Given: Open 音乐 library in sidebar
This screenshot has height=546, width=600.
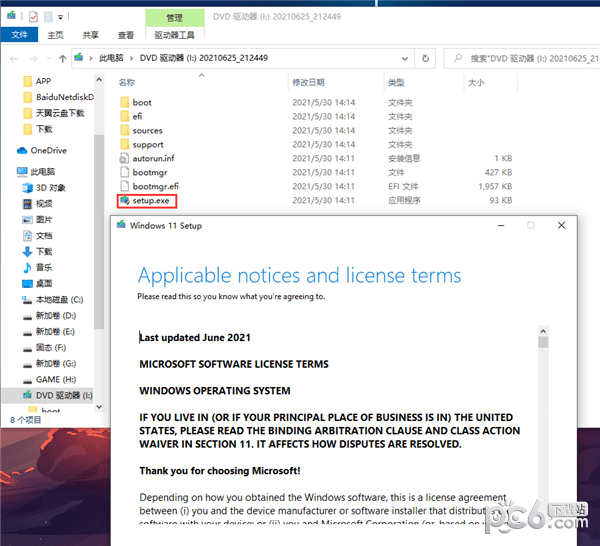Looking at the screenshot, I should pos(38,267).
